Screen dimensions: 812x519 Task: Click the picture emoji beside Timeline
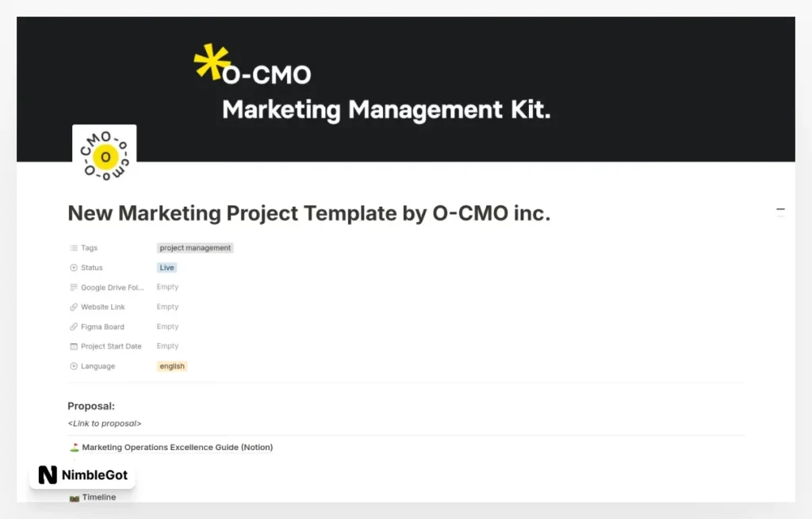coord(74,497)
